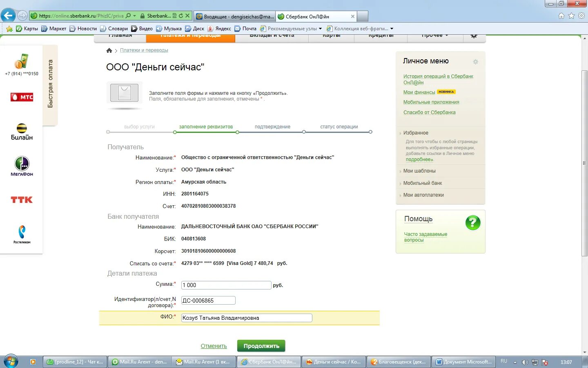Expand the Мобильный банк section
The height and width of the screenshot is (368, 588).
point(423,183)
